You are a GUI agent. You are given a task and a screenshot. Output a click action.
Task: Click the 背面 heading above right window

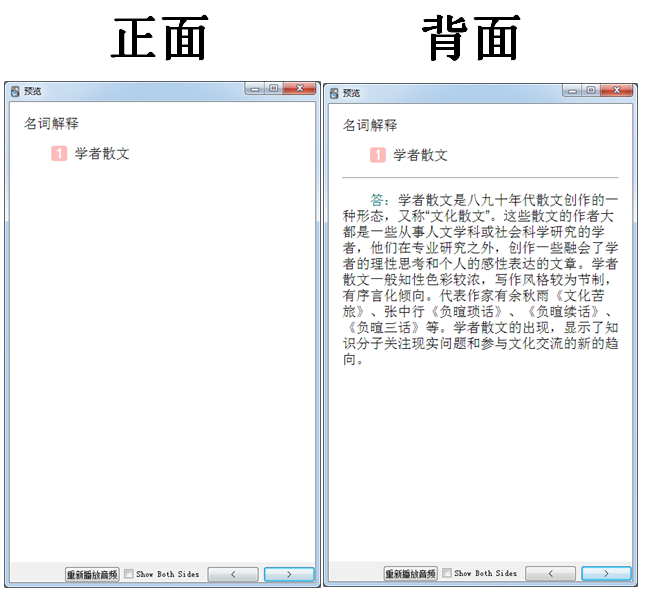(x=471, y=38)
